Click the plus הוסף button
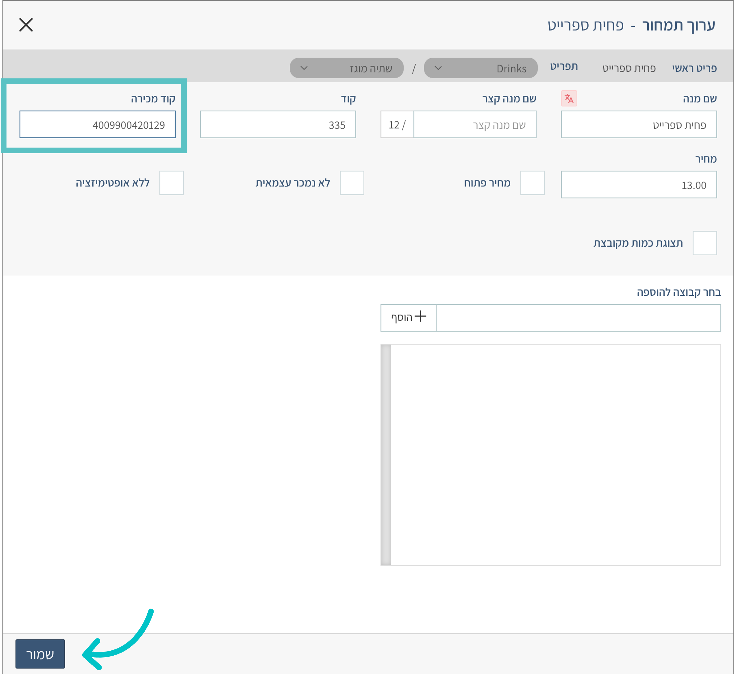 (x=408, y=318)
